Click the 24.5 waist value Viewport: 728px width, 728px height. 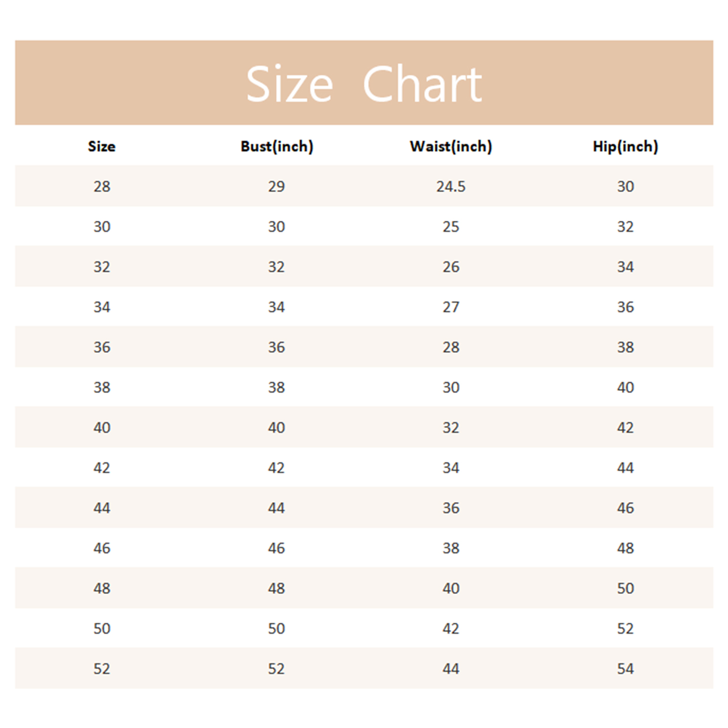451,186
